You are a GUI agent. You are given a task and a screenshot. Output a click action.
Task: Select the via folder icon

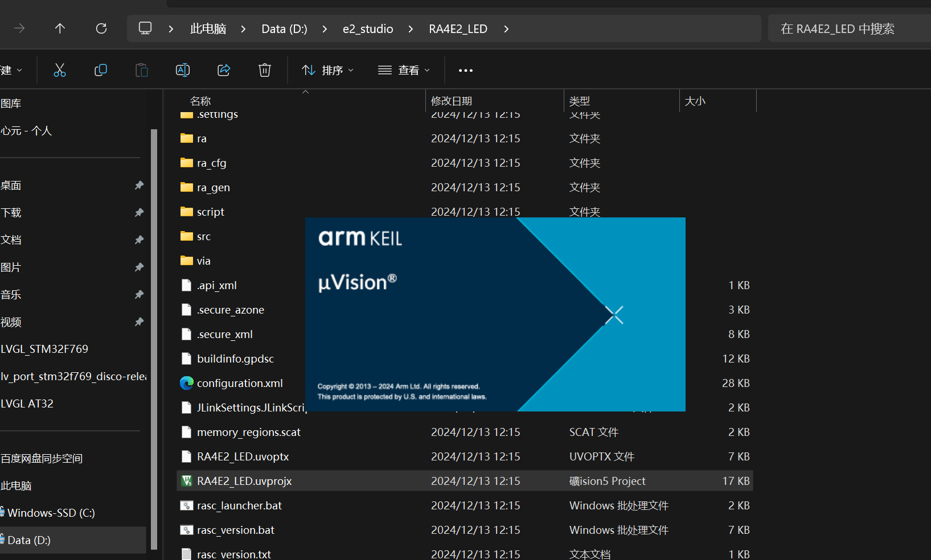187,261
